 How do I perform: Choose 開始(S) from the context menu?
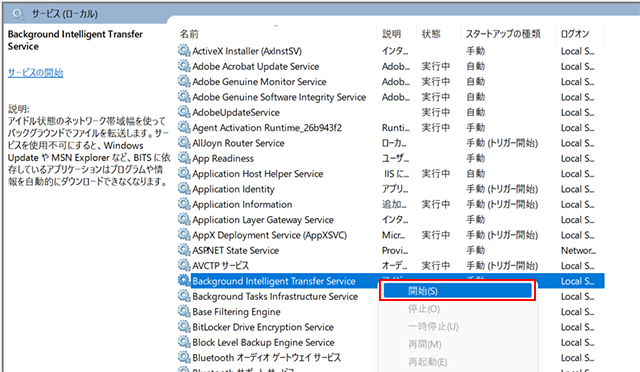[x=457, y=291]
